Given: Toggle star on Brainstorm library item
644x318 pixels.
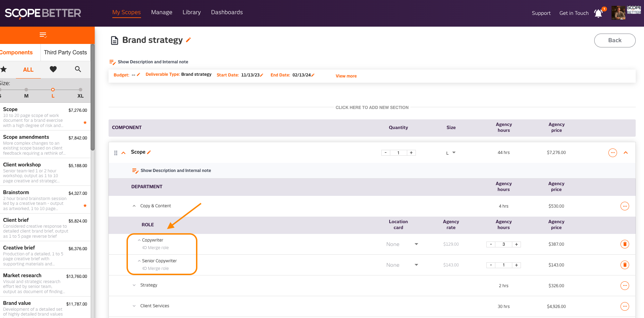Looking at the screenshot, I should tap(85, 206).
